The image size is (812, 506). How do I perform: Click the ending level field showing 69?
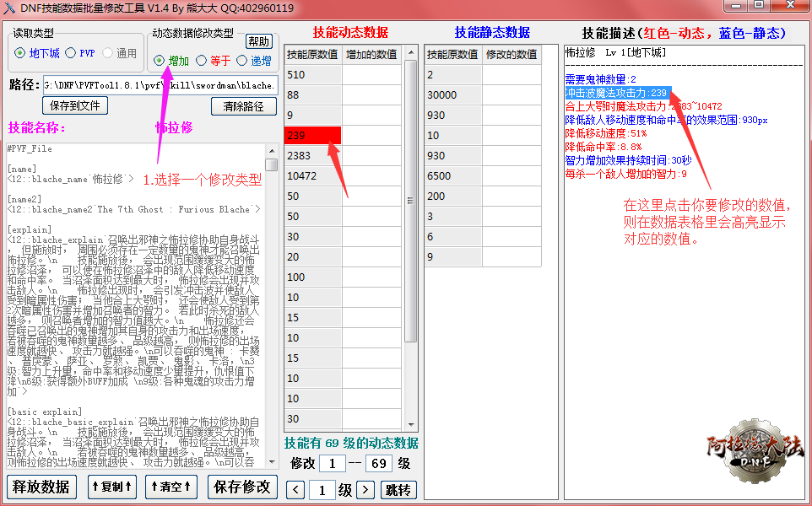tap(380, 464)
